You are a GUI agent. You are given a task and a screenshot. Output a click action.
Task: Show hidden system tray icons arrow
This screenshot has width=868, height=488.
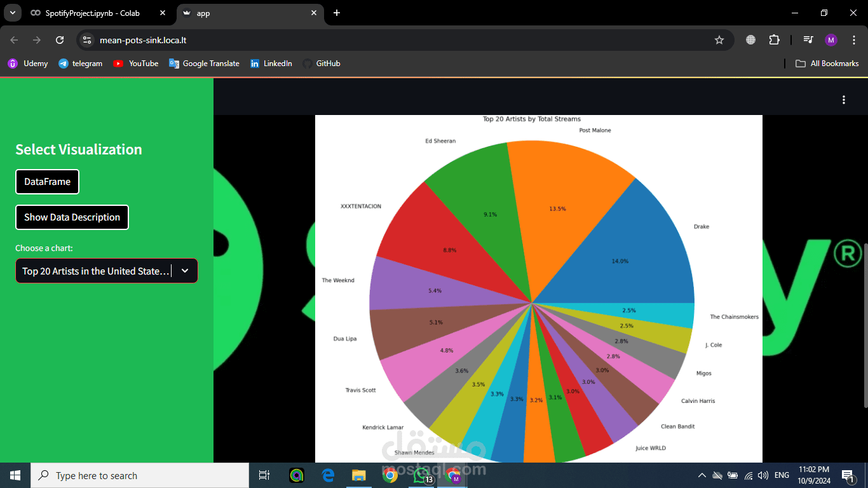coord(702,475)
